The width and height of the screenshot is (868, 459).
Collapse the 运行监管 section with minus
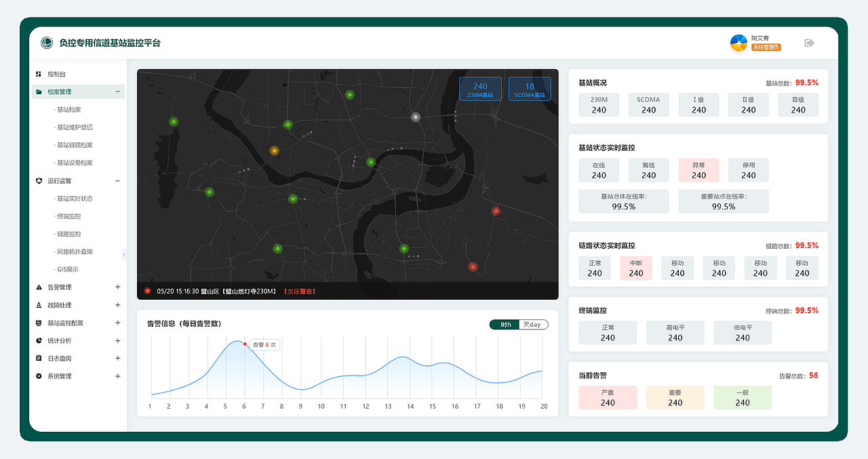point(117,181)
